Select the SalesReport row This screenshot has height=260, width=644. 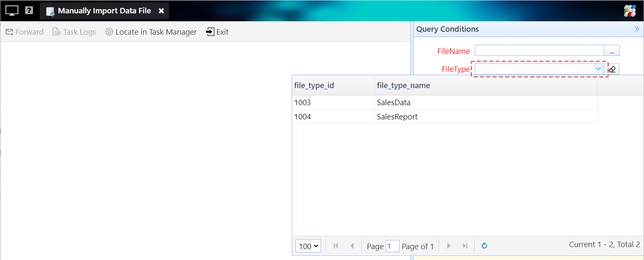[x=397, y=117]
